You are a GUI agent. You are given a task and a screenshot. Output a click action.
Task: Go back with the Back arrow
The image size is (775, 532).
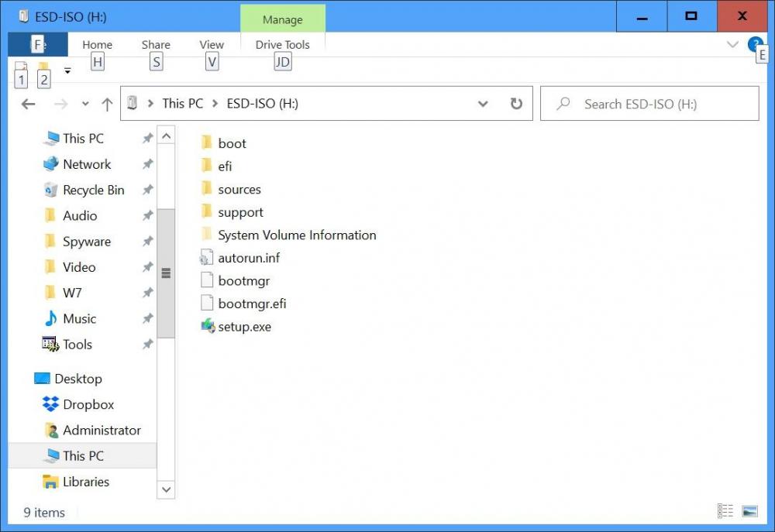coord(29,104)
